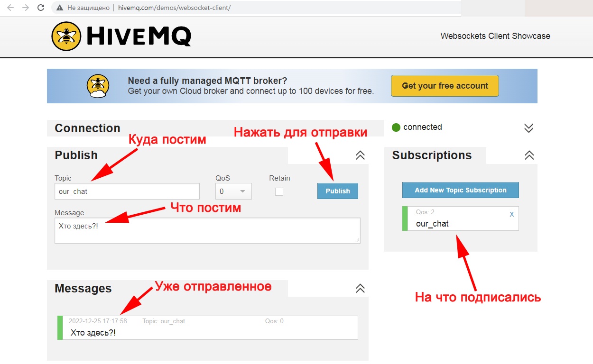Enable the Retain flag checkbox

(279, 191)
